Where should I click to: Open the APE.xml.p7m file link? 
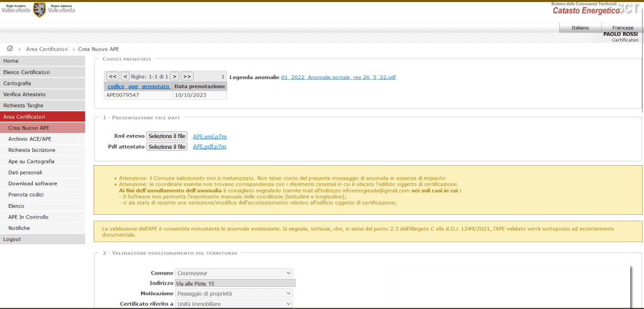pyautogui.click(x=210, y=137)
